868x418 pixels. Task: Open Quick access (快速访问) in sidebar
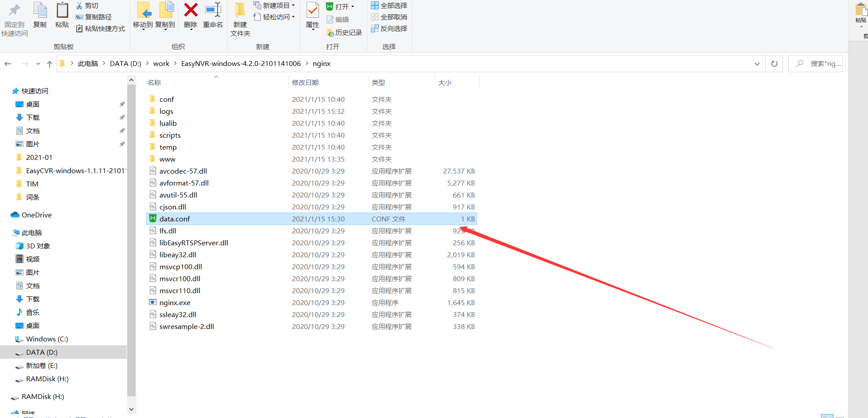(35, 91)
